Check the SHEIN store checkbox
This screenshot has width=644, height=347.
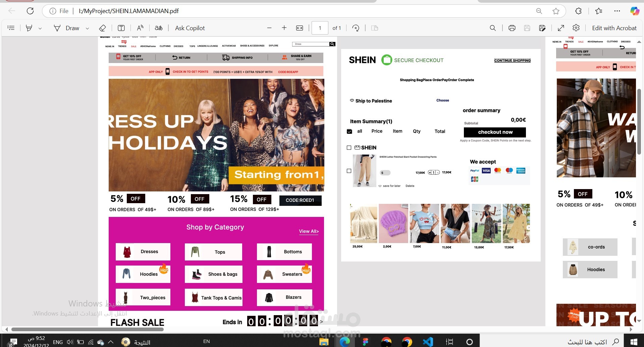pyautogui.click(x=349, y=148)
